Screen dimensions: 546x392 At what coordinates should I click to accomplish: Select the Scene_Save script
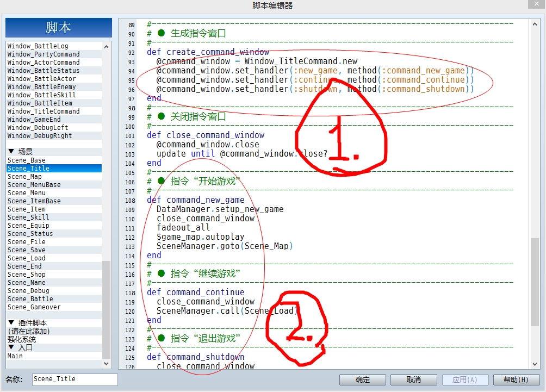54,250
